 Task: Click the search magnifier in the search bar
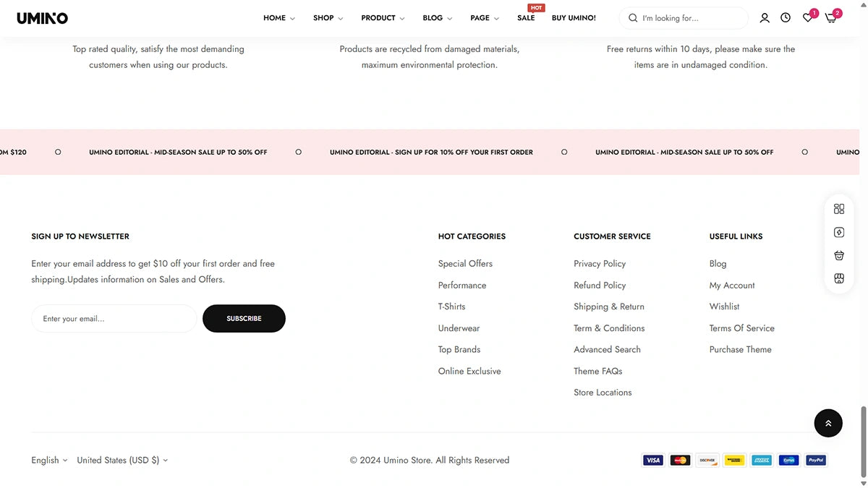(632, 17)
